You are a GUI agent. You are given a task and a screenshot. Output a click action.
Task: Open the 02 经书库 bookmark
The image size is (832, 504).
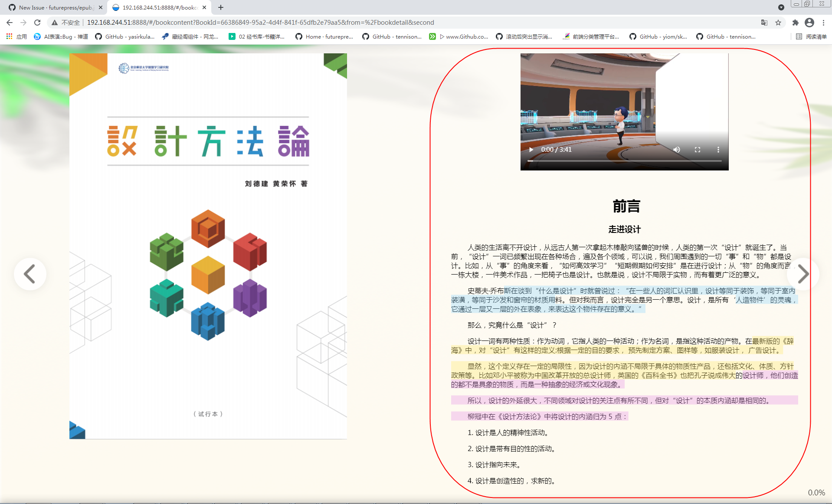(257, 36)
